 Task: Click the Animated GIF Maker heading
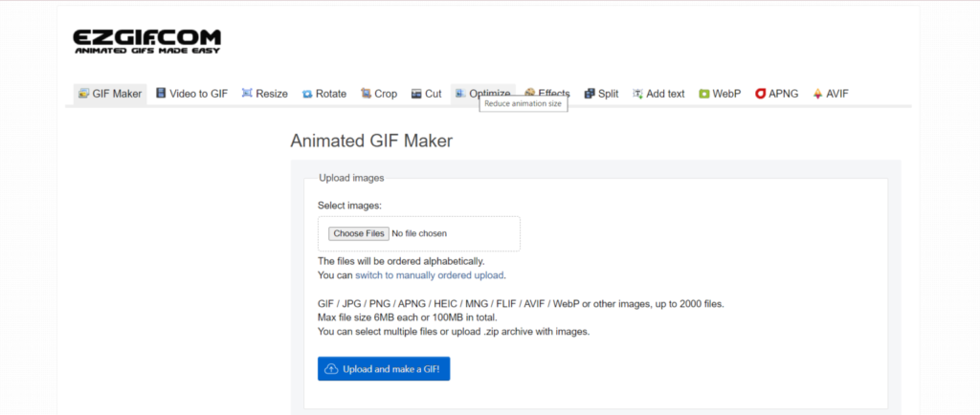[x=370, y=141]
